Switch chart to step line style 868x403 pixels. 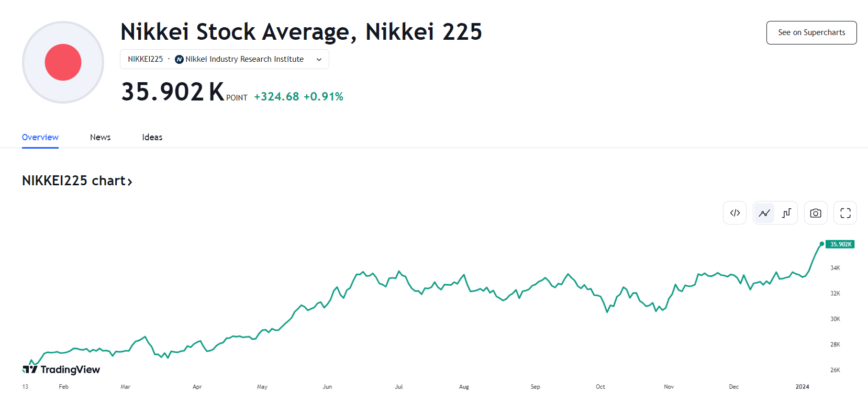(786, 213)
